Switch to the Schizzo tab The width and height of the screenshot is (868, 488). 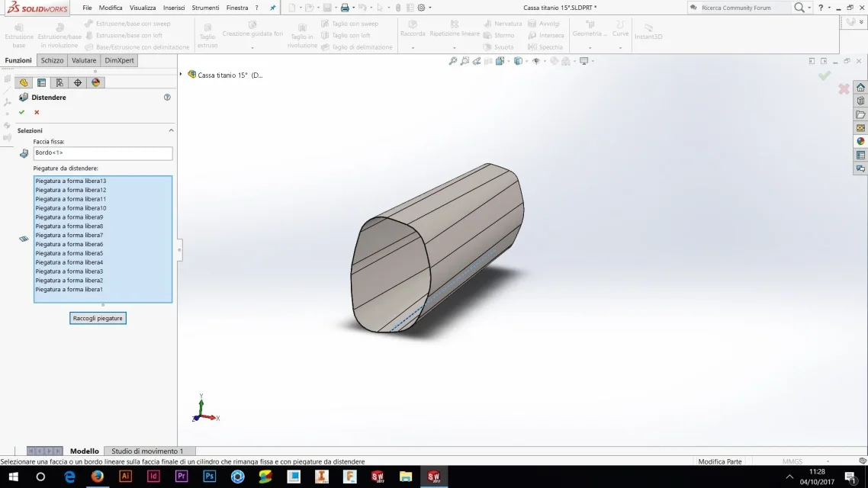pyautogui.click(x=52, y=60)
